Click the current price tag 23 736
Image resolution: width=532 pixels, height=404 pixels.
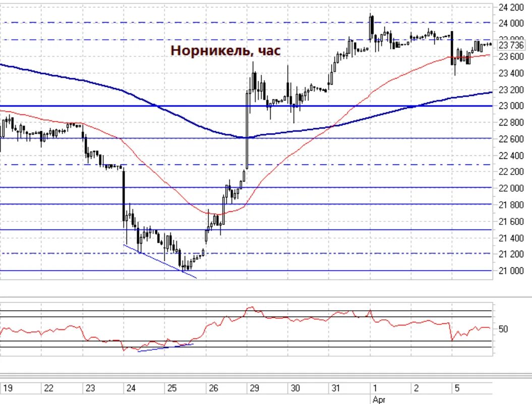tap(511, 45)
